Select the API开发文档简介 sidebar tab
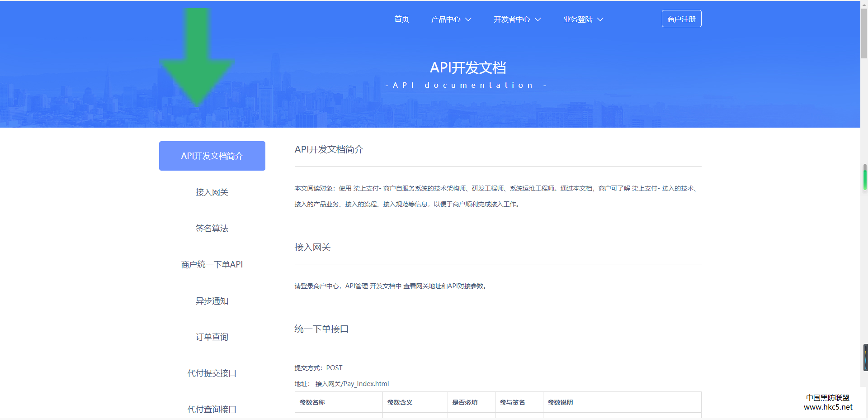868x420 pixels. click(212, 156)
